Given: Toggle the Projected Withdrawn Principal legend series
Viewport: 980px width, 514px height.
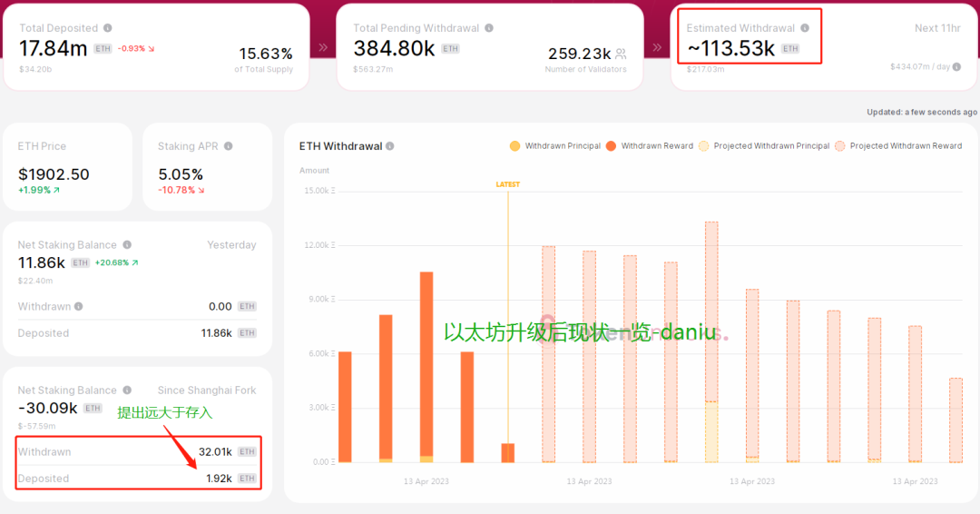Looking at the screenshot, I should tap(764, 146).
